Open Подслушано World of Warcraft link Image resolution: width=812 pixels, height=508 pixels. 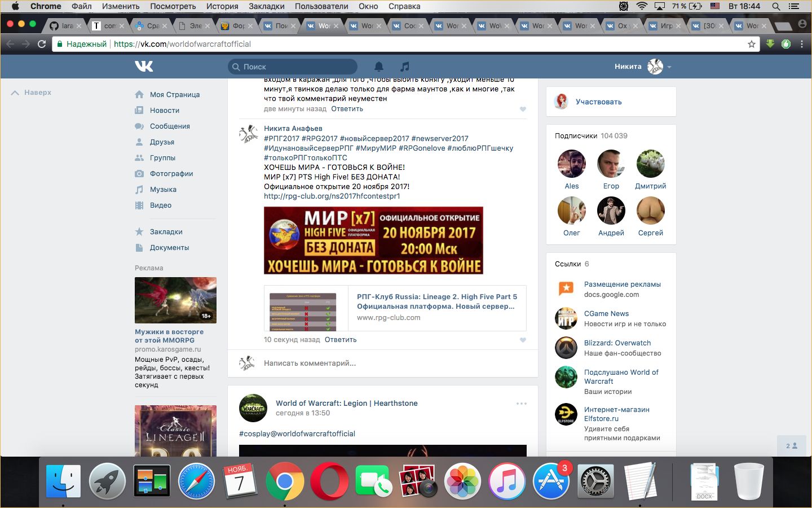621,377
